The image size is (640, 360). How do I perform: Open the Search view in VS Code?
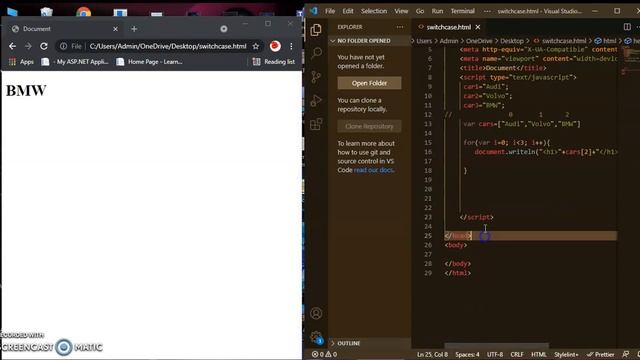click(x=316, y=53)
